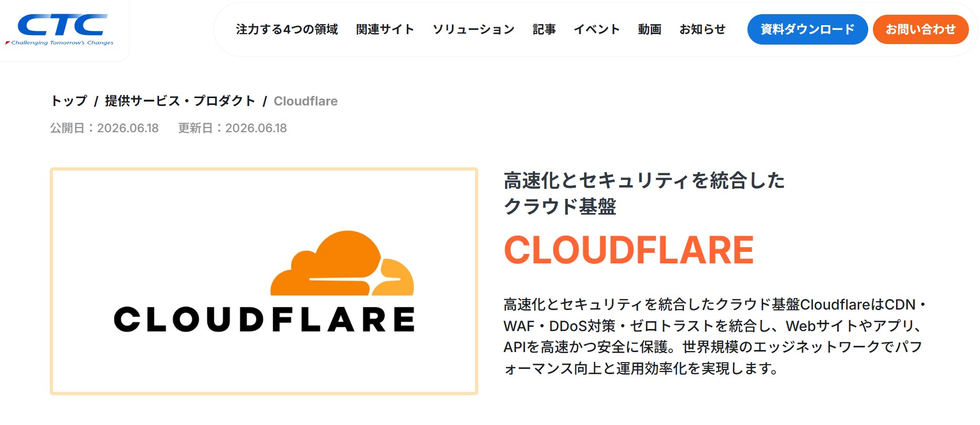The height and width of the screenshot is (425, 980).
Task: Open the イベント navigation item
Action: [x=597, y=29]
